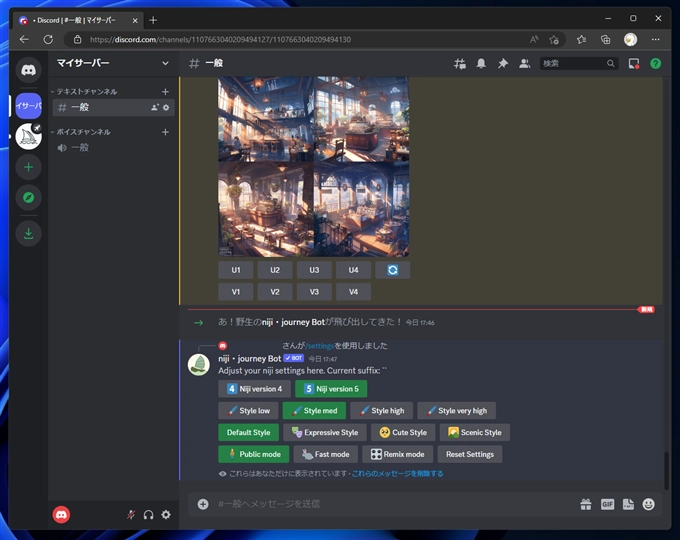680x540 pixels.
Task: Open the GIF picker button
Action: coord(607,504)
